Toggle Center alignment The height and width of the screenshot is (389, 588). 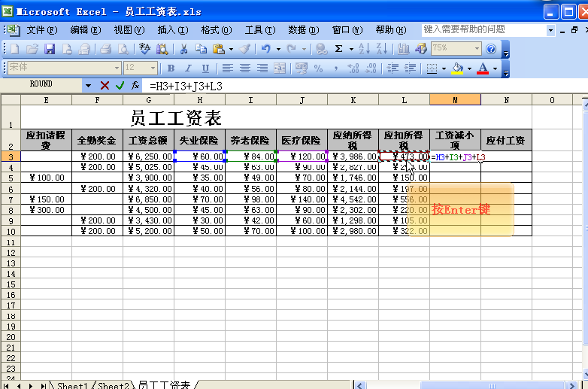245,68
